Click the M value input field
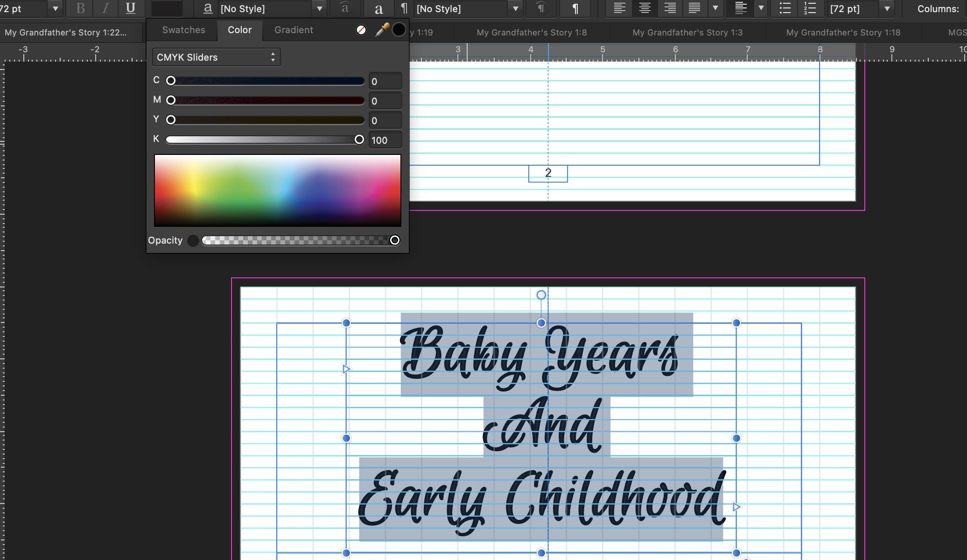967x560 pixels. pyautogui.click(x=385, y=101)
